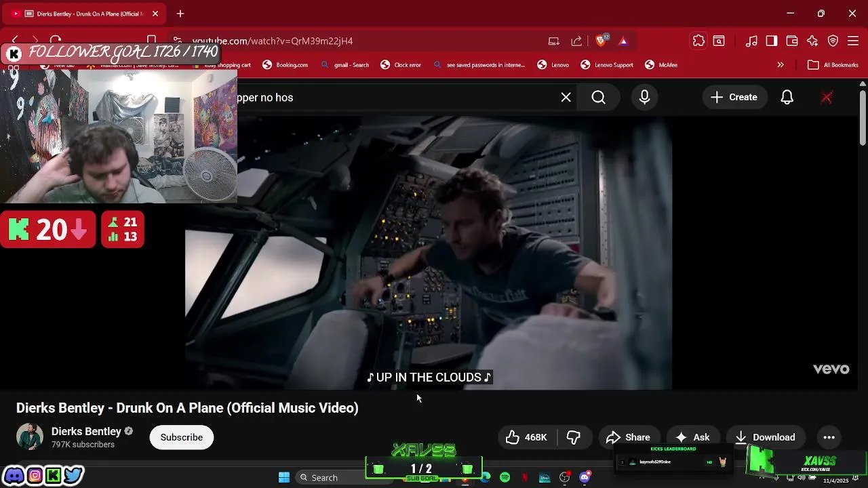
Task: Open the account avatar menu in YouTube
Action: click(x=827, y=98)
